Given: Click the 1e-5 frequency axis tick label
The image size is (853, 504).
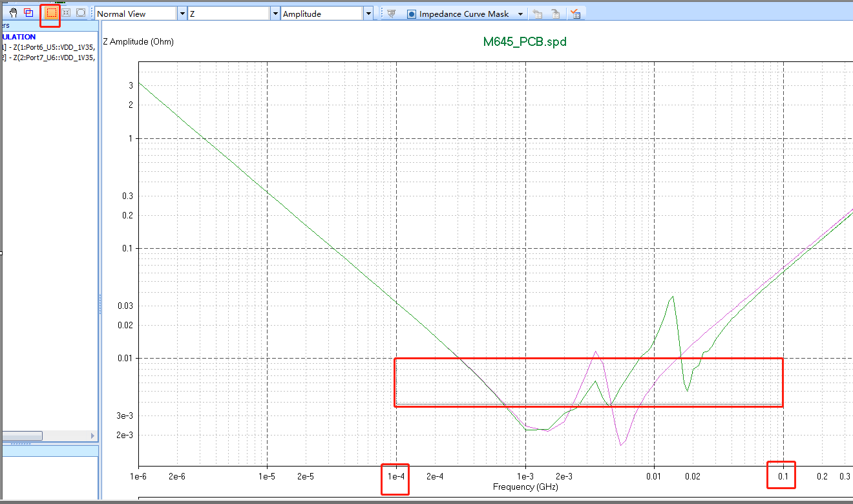Looking at the screenshot, I should point(267,476).
